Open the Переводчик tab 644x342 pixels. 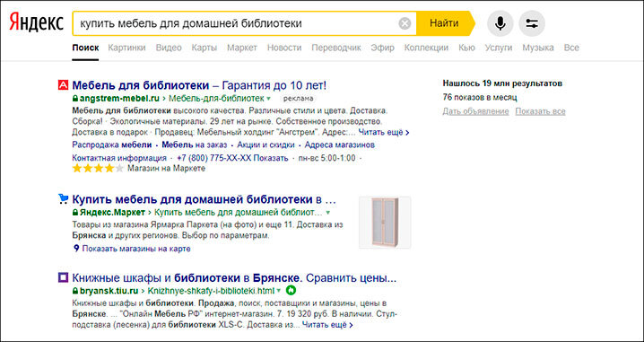[336, 48]
